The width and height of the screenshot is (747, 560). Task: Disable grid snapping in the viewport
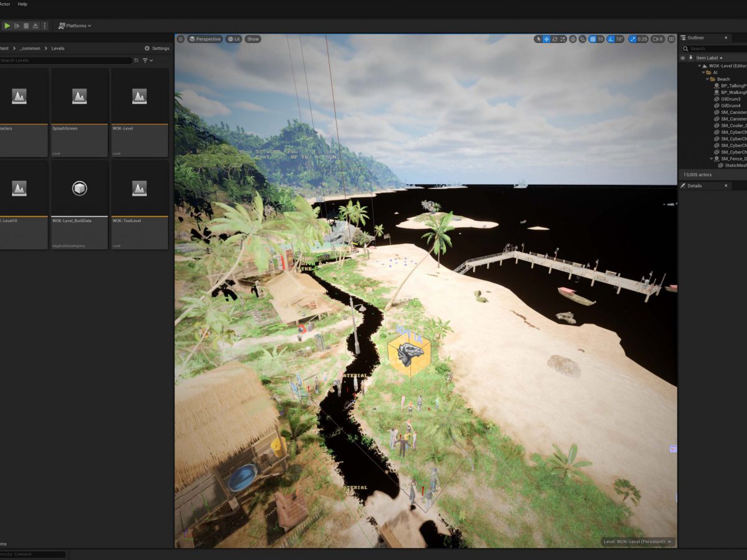click(592, 39)
